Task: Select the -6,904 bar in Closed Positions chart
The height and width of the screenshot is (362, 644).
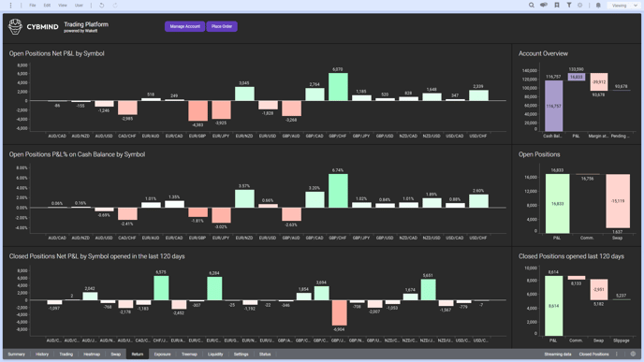Action: point(339,312)
